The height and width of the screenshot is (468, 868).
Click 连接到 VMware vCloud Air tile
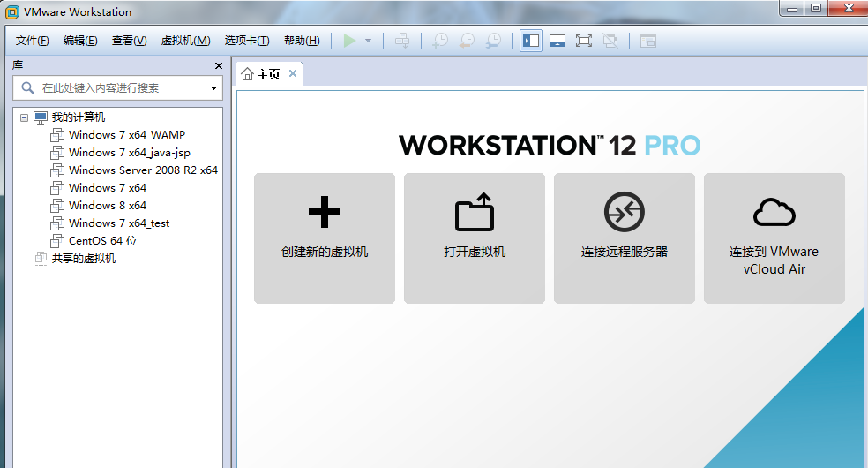pos(774,238)
